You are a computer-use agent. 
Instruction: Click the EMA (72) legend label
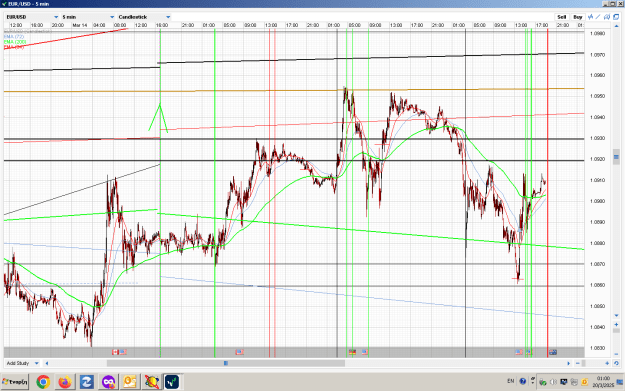pos(14,37)
